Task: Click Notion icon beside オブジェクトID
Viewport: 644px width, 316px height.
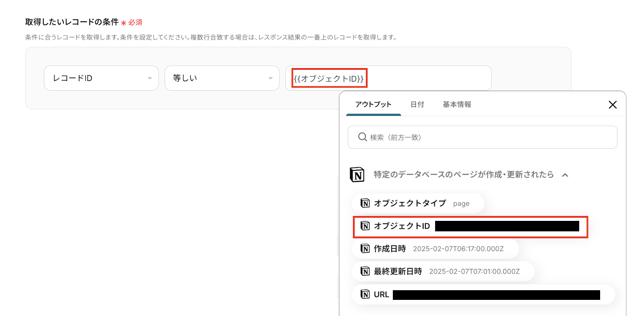Action: coord(365,226)
